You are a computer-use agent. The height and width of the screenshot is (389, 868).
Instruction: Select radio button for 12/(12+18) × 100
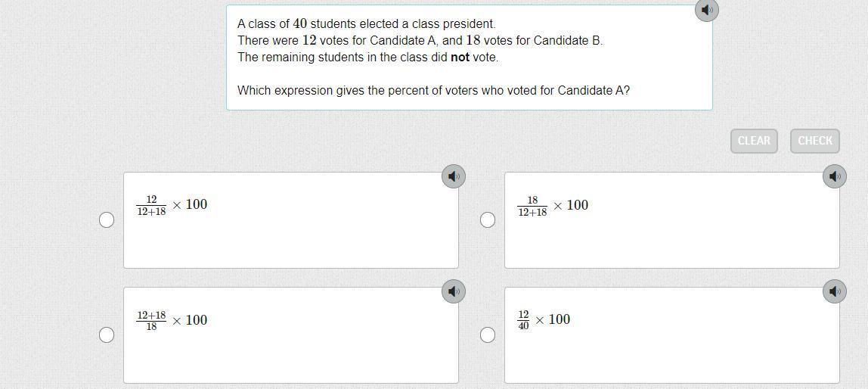coord(107,219)
